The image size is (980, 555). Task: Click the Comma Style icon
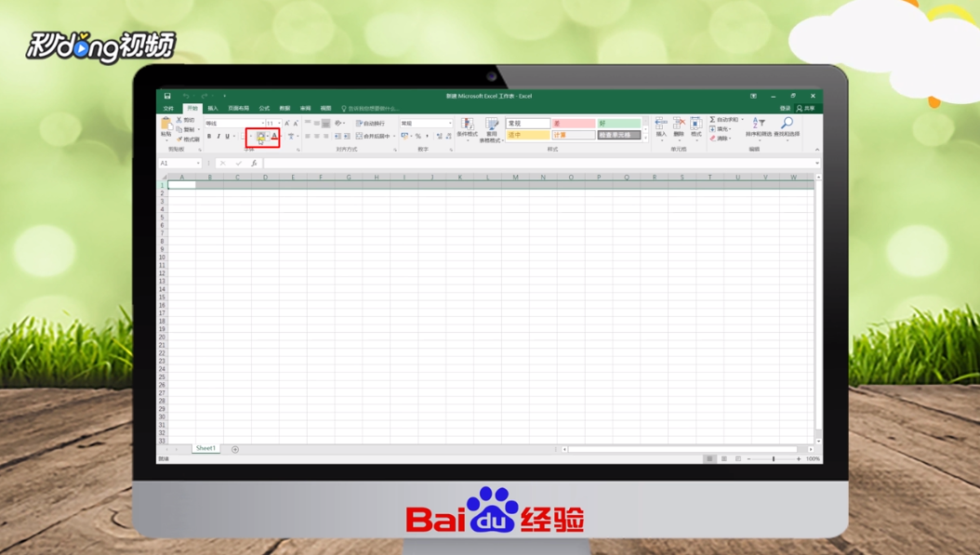click(x=427, y=136)
